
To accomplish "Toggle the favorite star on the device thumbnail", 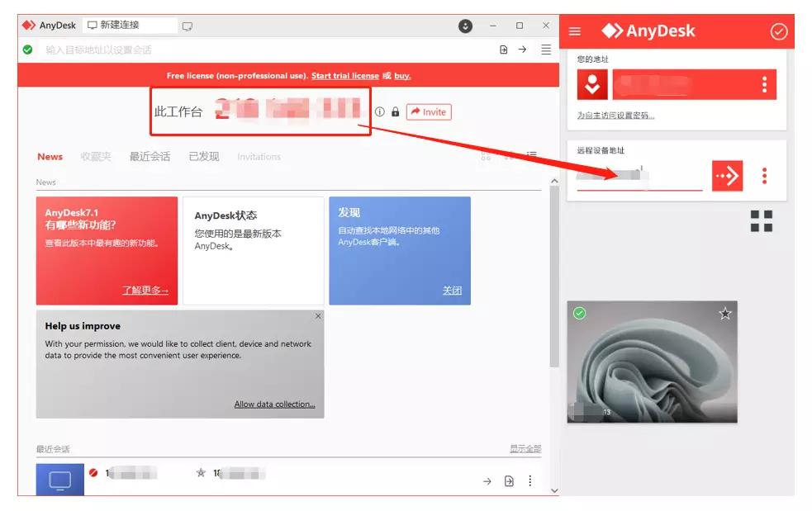I will [x=724, y=314].
